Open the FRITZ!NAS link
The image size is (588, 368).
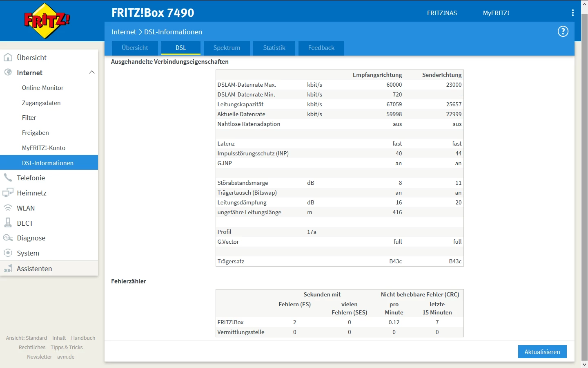click(442, 13)
